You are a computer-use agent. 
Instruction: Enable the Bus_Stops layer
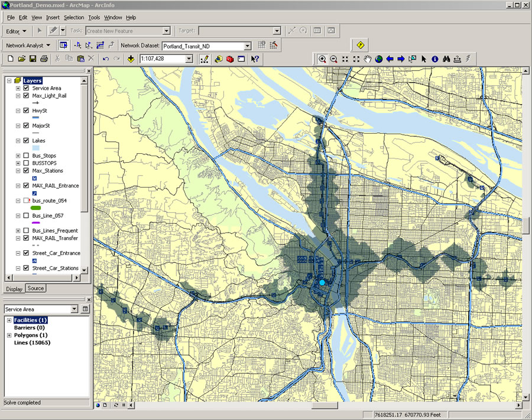pos(26,156)
